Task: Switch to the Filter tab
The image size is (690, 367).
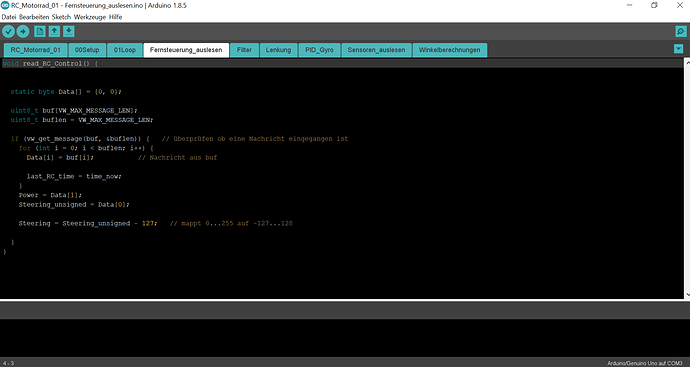Action: pyautogui.click(x=244, y=50)
